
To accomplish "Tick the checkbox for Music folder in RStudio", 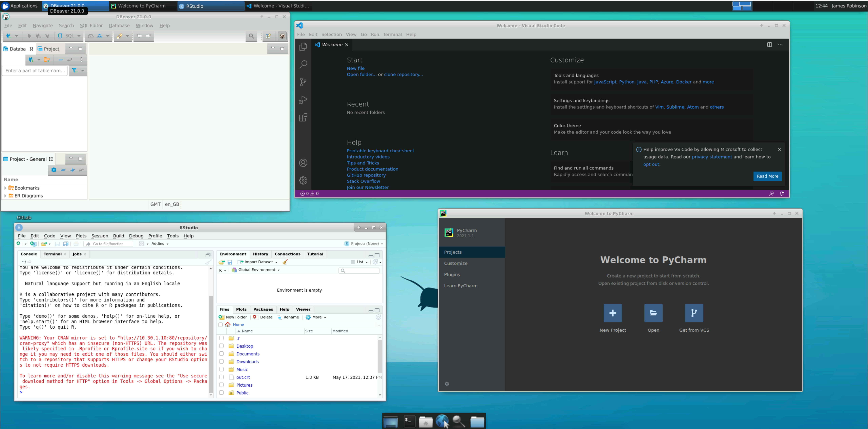I will point(221,369).
